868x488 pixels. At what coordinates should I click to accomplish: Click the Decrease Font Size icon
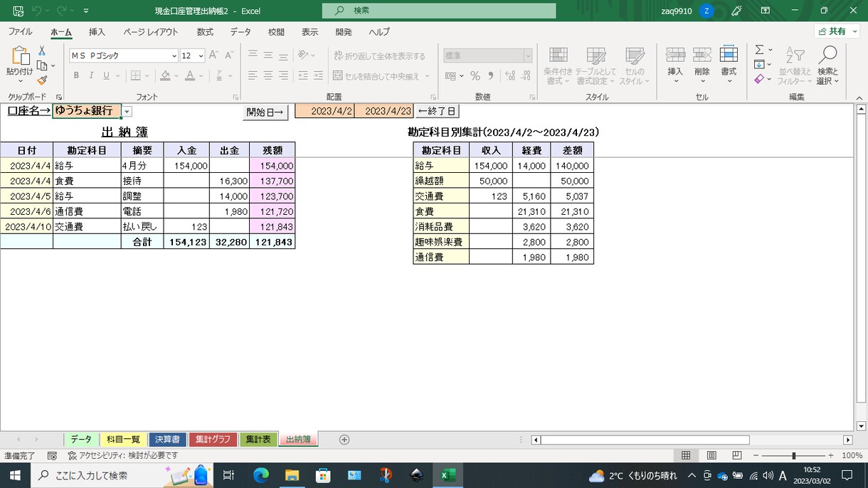tap(229, 55)
